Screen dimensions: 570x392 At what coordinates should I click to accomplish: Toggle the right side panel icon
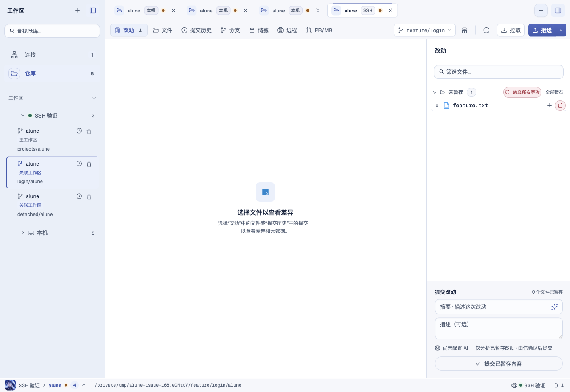pos(558,10)
